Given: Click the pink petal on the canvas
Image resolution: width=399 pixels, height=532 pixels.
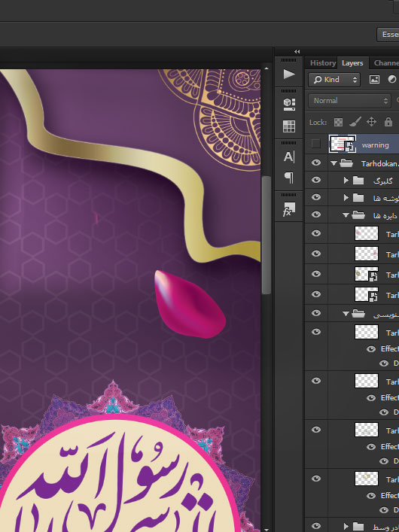Looking at the screenshot, I should pyautogui.click(x=189, y=304).
